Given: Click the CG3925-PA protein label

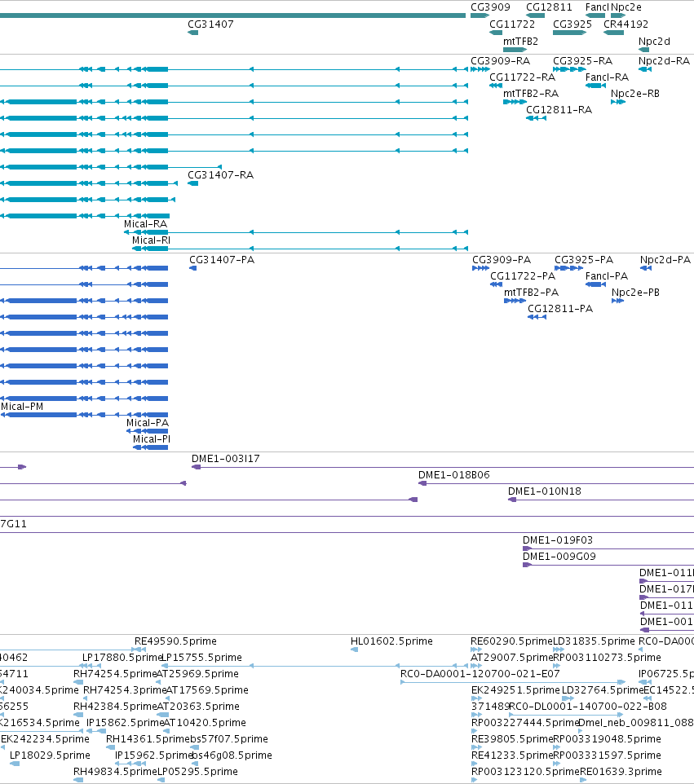Looking at the screenshot, I should (x=583, y=260).
